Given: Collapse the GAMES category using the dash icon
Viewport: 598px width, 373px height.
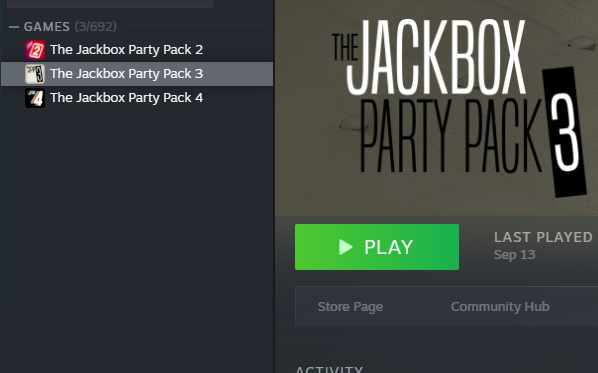Looking at the screenshot, I should click(14, 27).
